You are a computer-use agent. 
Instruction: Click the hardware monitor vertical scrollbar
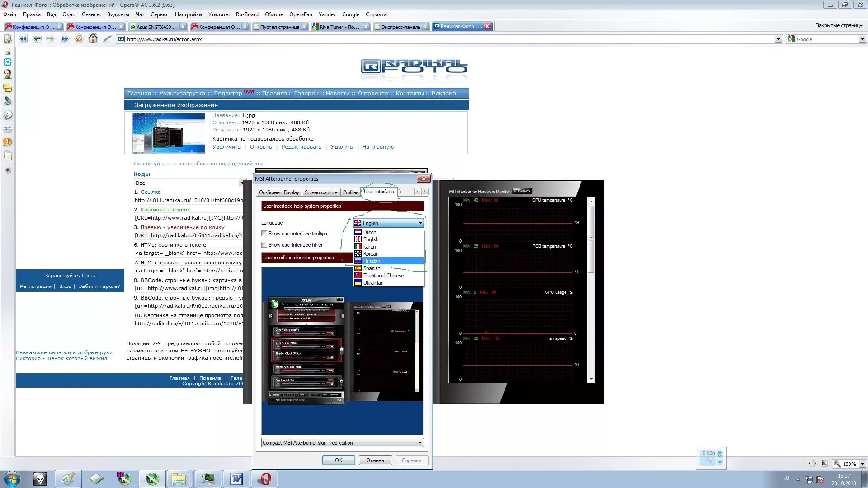coord(591,239)
